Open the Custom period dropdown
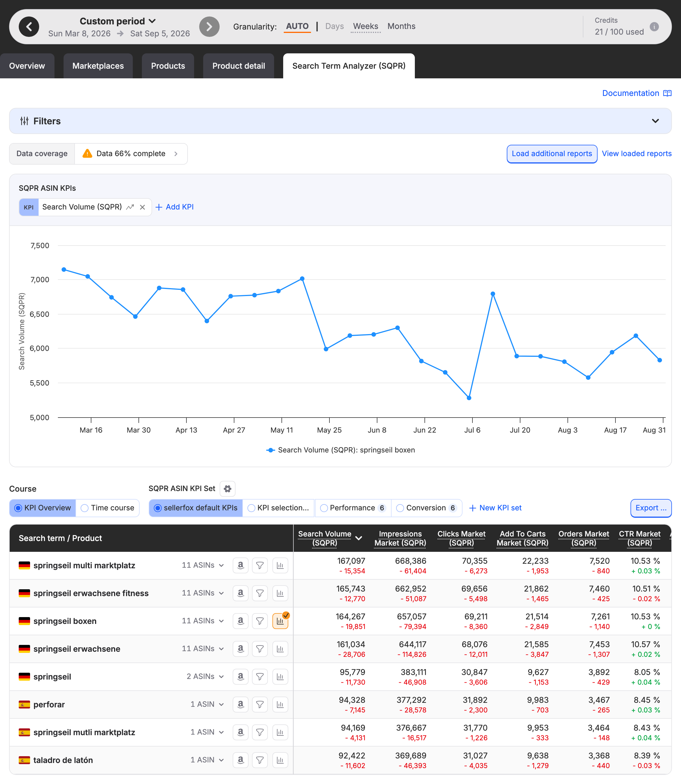 [118, 21]
